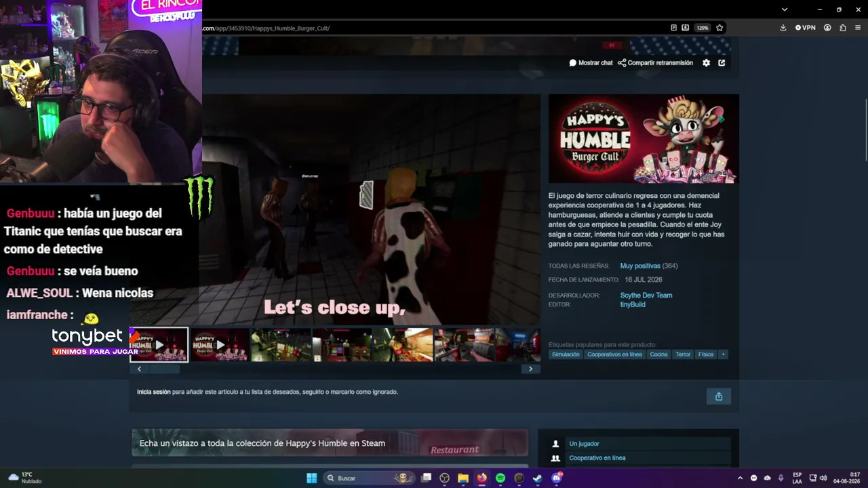This screenshot has height=488, width=868.
Task: Open broadcast settings gear icon
Action: (706, 62)
